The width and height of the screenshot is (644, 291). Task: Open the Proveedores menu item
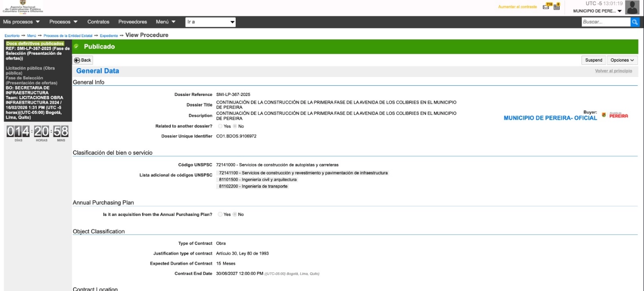point(132,22)
